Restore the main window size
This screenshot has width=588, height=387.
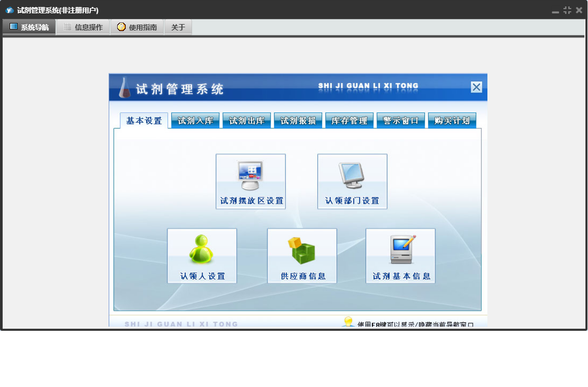point(567,10)
